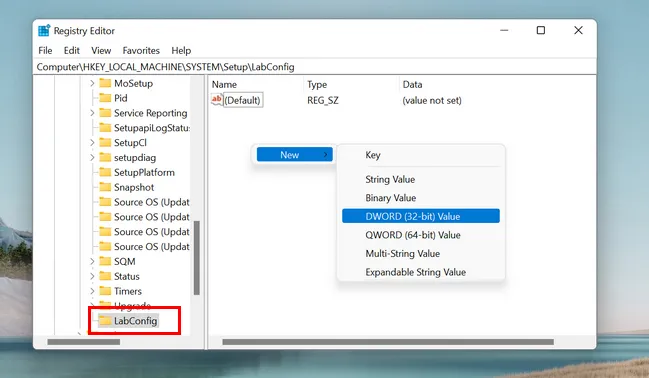This screenshot has height=378, width=649.
Task: Click the ab string icon beside (Default)
Action: 216,100
